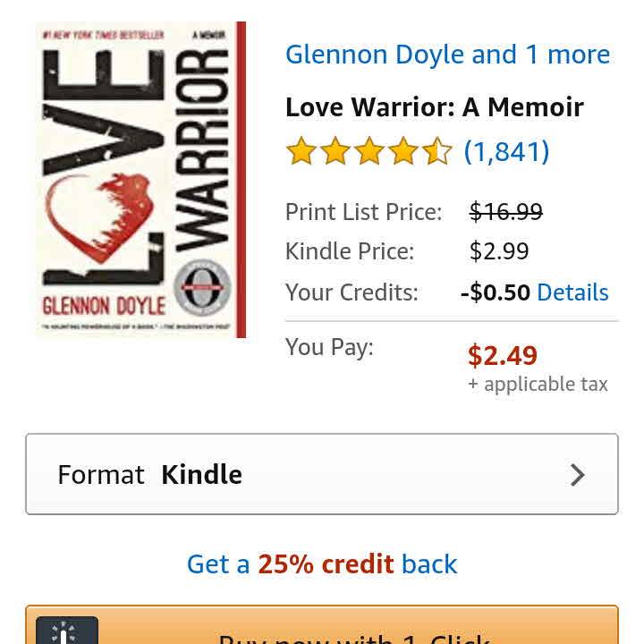Image resolution: width=644 pixels, height=644 pixels.
Task: Click the first gold star
Action: (x=301, y=151)
